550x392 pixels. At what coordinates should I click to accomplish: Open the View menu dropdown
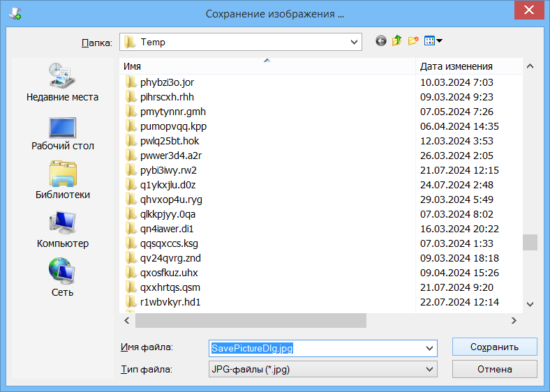(433, 41)
